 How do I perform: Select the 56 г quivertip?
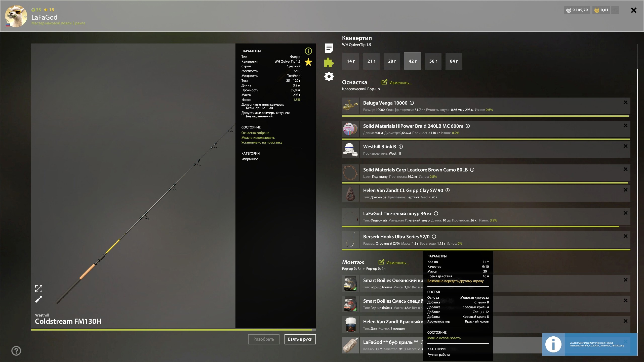point(433,61)
